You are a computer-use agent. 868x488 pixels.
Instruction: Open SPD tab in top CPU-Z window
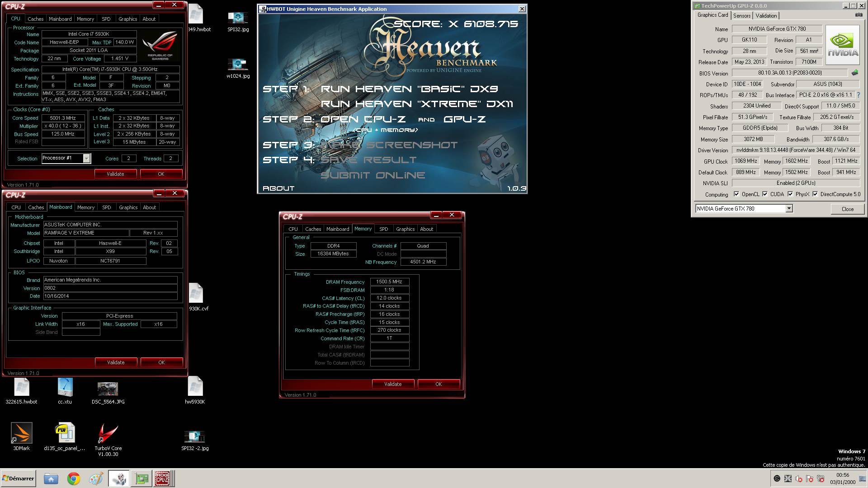point(106,19)
